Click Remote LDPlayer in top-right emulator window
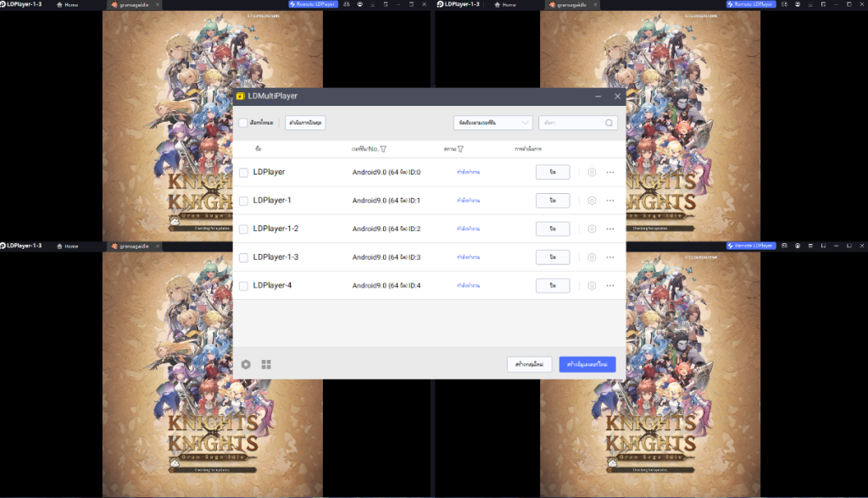Image resolution: width=868 pixels, height=498 pixels. [751, 4]
